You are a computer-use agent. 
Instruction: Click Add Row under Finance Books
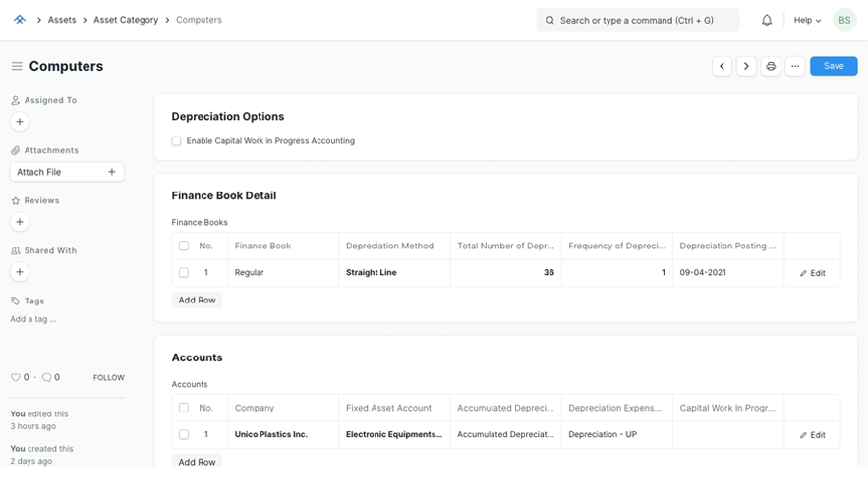point(197,300)
